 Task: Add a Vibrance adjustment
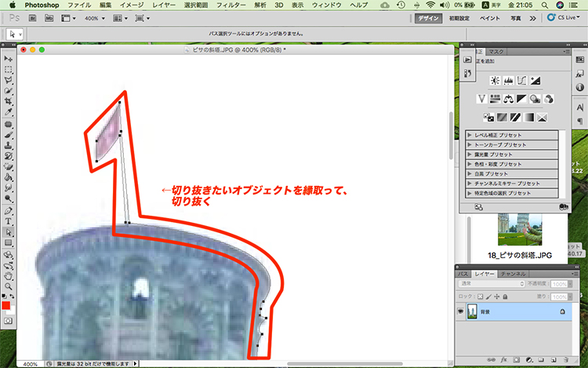(482, 99)
